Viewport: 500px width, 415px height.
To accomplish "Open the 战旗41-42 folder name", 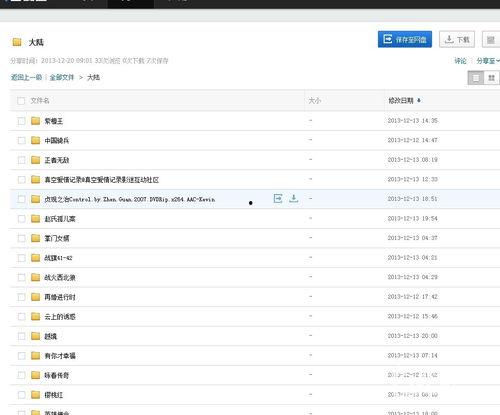I will coord(58,258).
